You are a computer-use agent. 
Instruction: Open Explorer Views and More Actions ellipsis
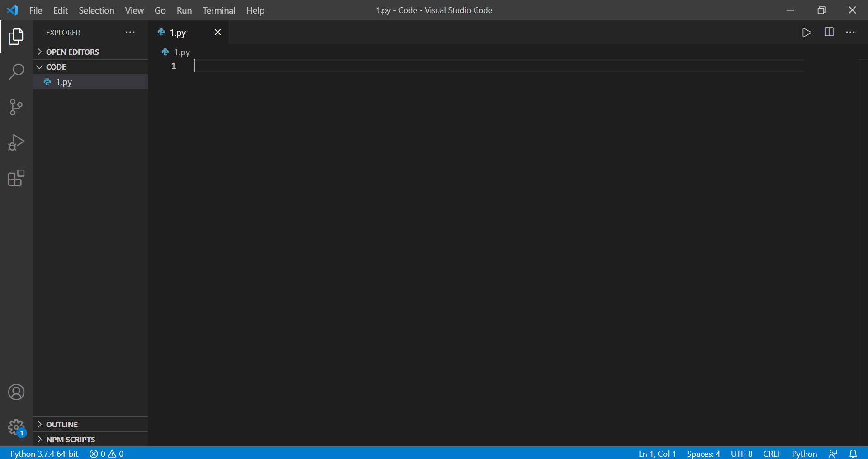point(130,33)
